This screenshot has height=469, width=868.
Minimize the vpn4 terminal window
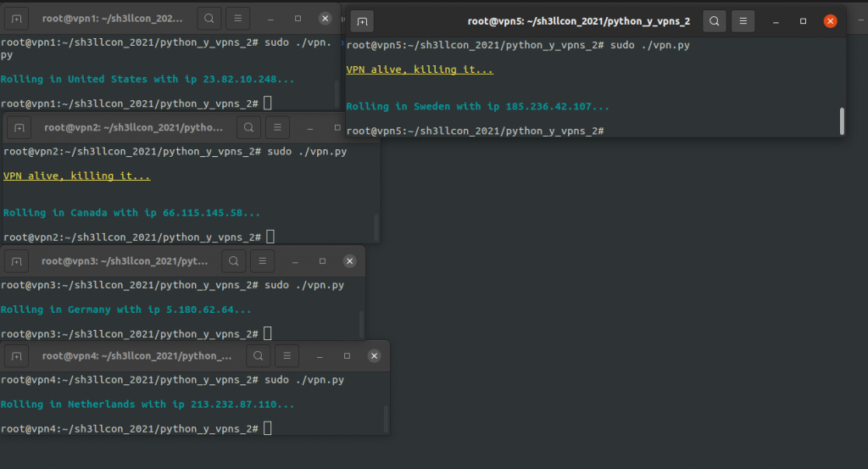[x=320, y=356]
